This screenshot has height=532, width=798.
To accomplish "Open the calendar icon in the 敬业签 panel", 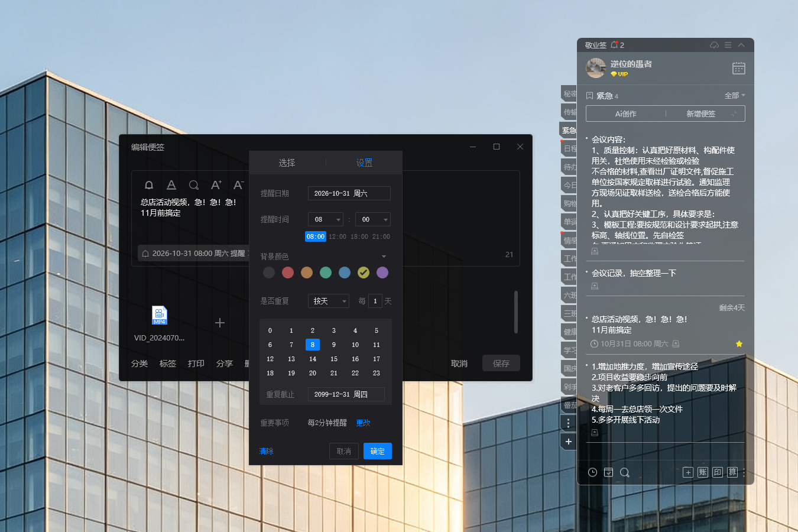I will (739, 68).
